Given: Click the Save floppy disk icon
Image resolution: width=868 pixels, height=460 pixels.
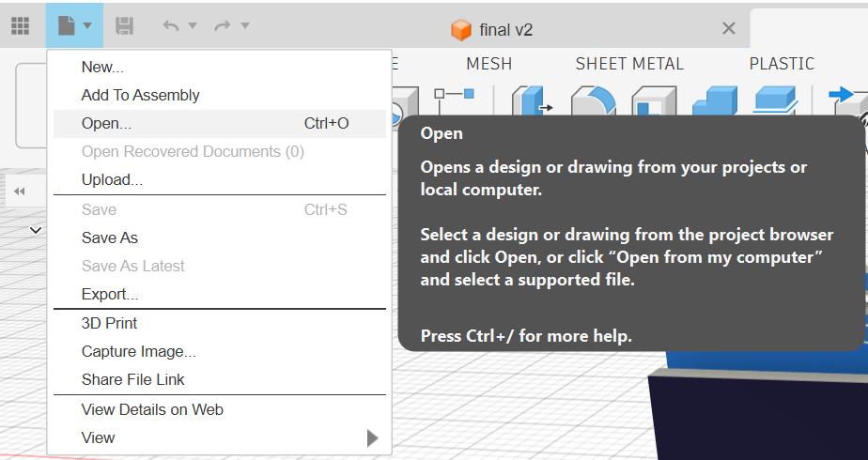Looking at the screenshot, I should click(x=124, y=26).
